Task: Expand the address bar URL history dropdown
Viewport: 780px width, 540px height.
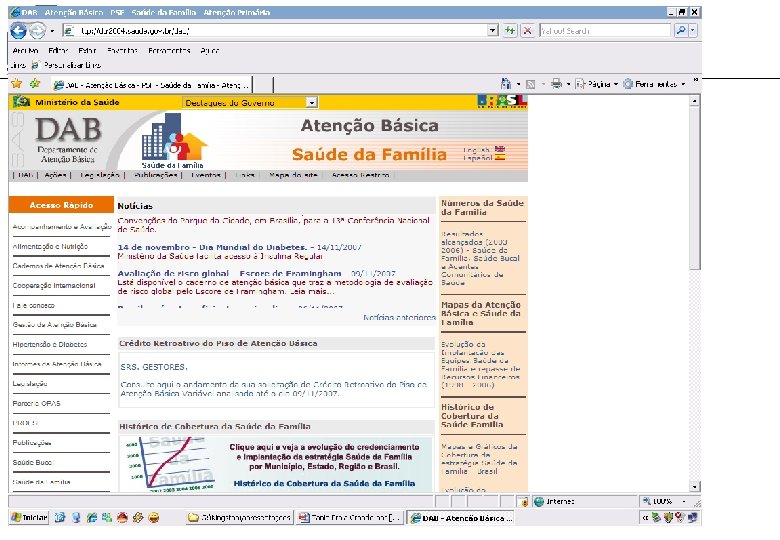Action: [492, 30]
